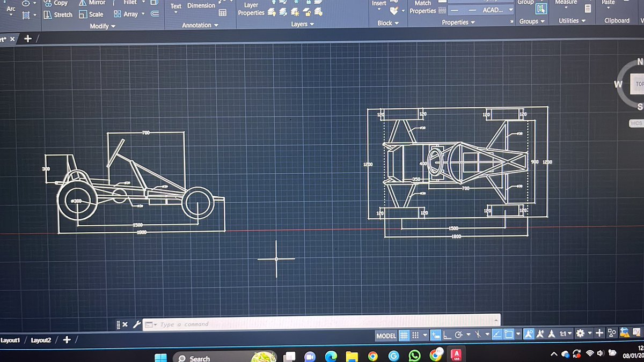Switch to the Layout2 tab
This screenshot has height=362, width=644.
(41, 340)
